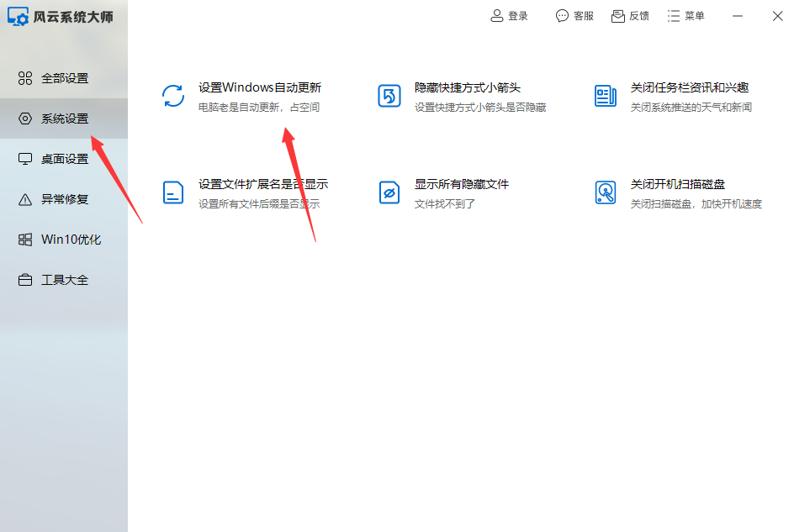Image resolution: width=794 pixels, height=532 pixels.
Task: Open 设置Windows自动更新 option title
Action: click(260, 87)
